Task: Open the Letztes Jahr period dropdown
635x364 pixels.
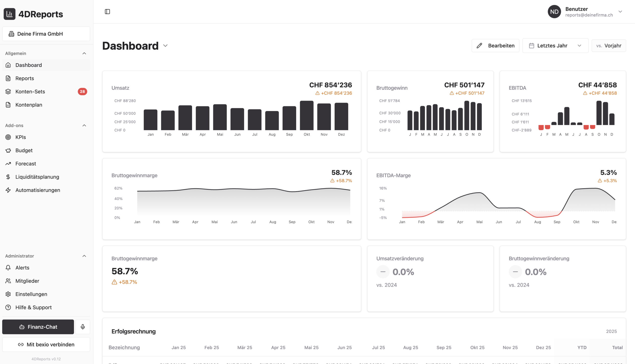Action: click(555, 46)
